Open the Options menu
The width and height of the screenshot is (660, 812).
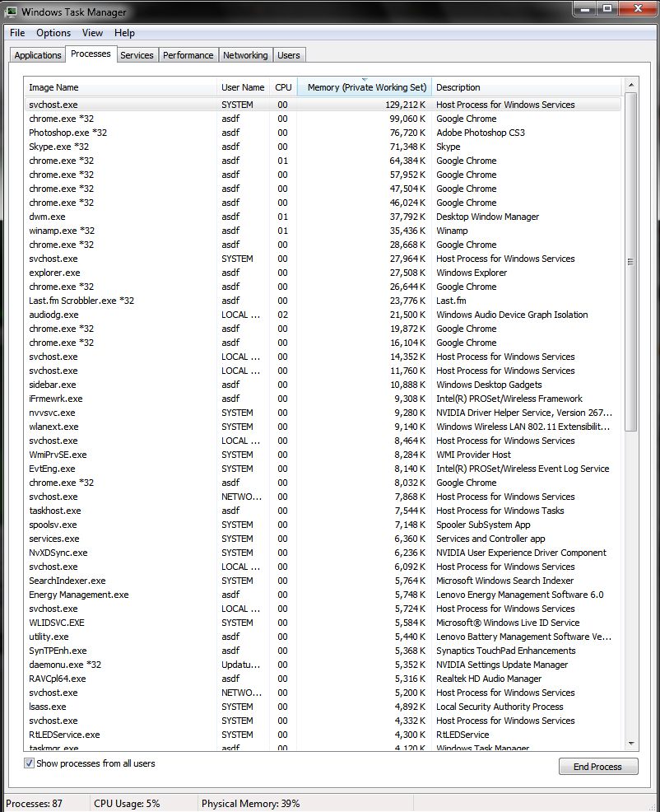53,33
